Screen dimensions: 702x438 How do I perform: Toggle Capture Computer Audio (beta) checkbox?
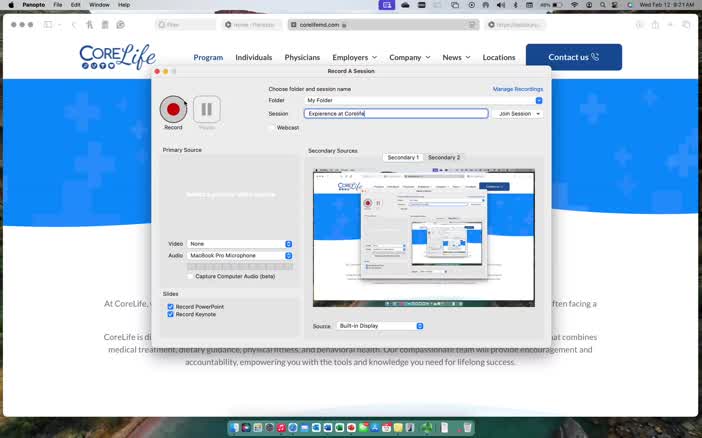point(190,276)
